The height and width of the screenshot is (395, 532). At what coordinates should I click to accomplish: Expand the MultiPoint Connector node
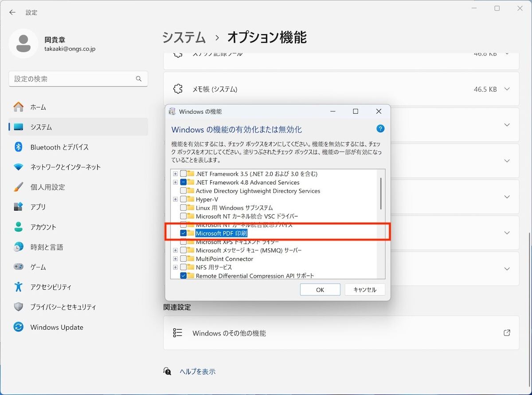pos(176,259)
